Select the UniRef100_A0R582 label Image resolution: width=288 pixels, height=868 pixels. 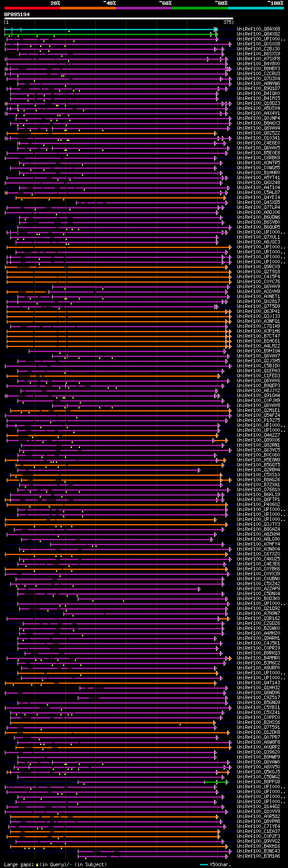point(258,817)
